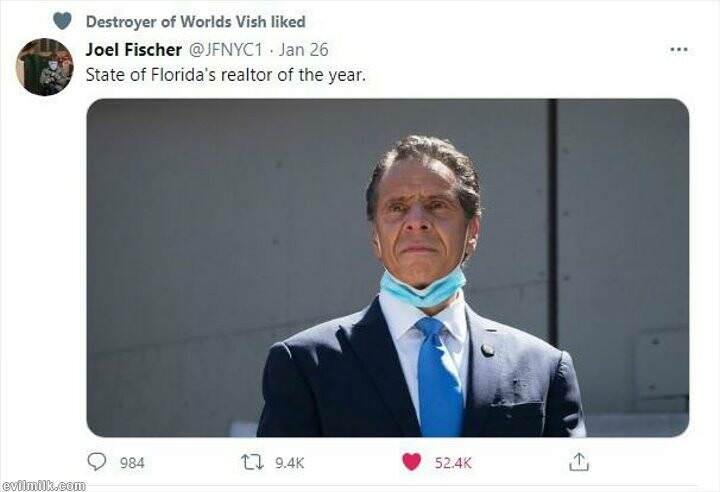Viewport: 720px width, 492px height.
Task: Click the blue tie in the photo
Action: (438, 380)
